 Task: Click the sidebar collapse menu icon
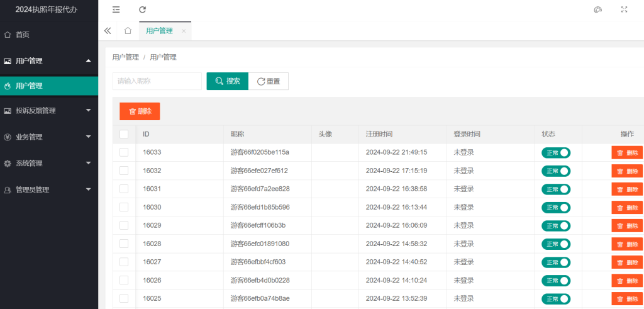(116, 9)
